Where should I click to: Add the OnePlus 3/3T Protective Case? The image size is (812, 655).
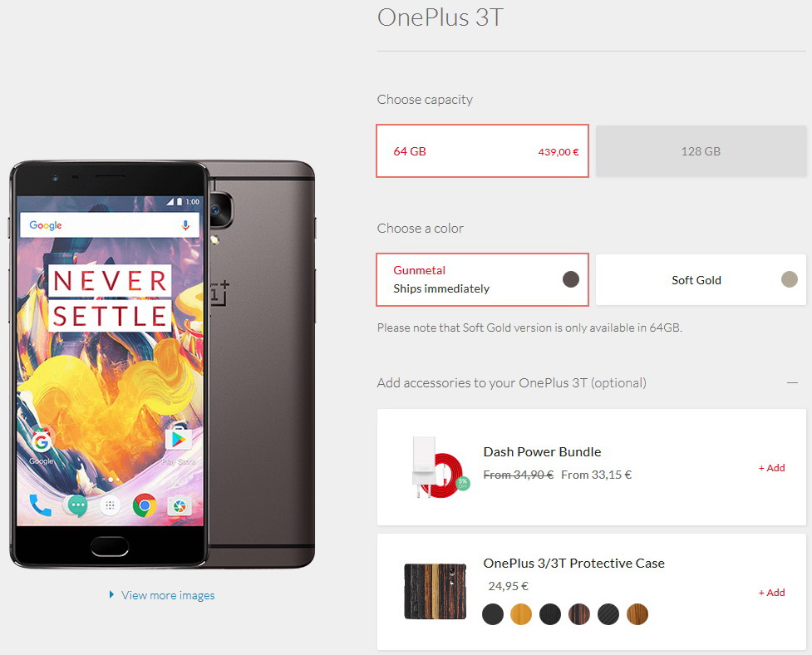click(771, 593)
